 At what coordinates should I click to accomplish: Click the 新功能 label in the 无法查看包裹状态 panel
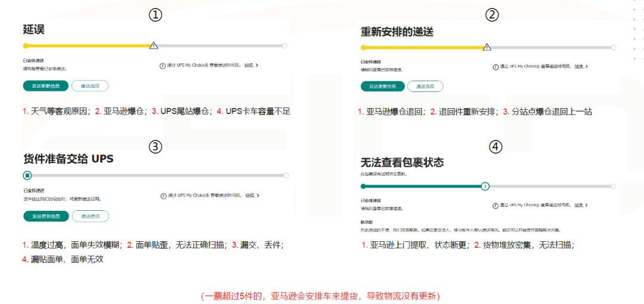(366, 222)
